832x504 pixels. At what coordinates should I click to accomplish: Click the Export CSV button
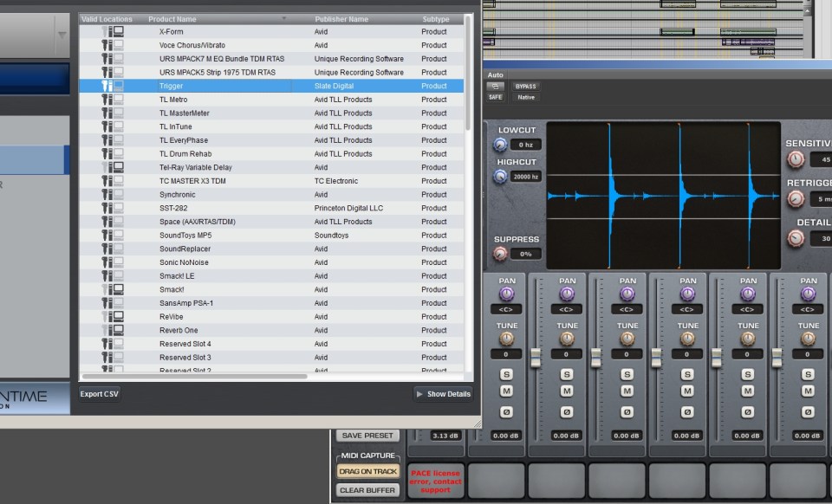(100, 394)
